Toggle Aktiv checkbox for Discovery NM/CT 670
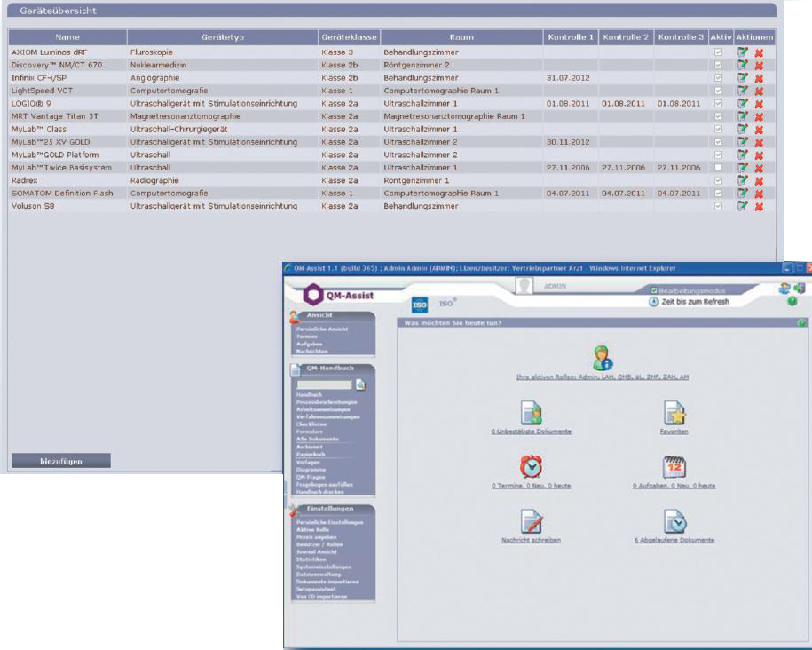Viewport: 812px width, 650px height. click(718, 66)
